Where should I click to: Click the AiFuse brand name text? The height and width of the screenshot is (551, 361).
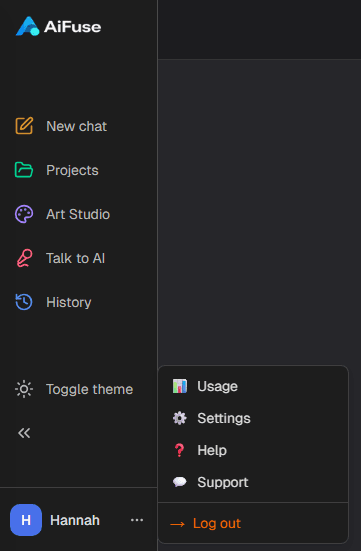[x=72, y=27]
